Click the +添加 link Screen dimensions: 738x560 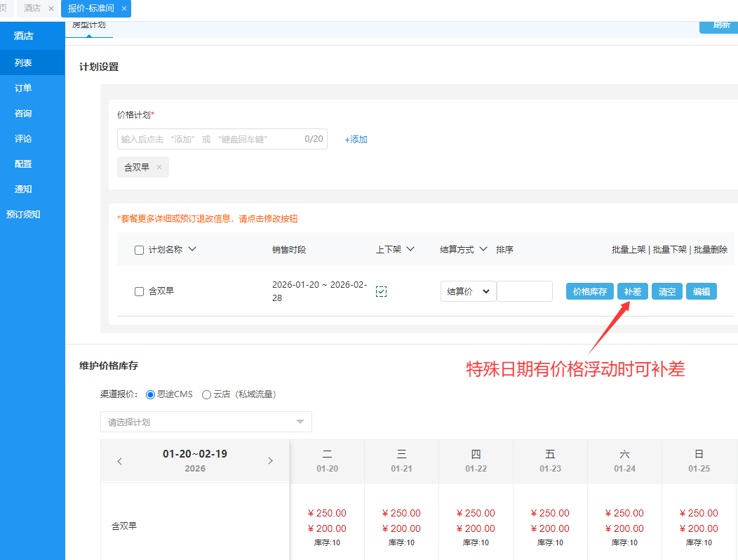356,140
